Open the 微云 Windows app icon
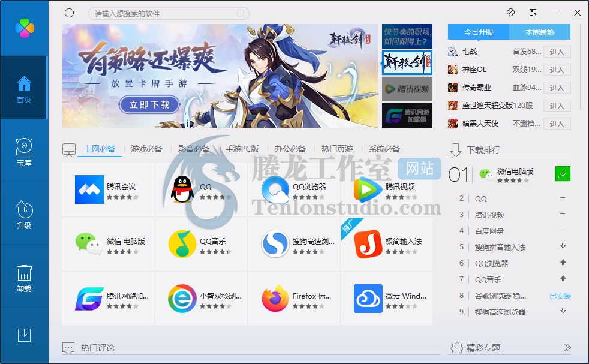589x364 pixels. 368,299
